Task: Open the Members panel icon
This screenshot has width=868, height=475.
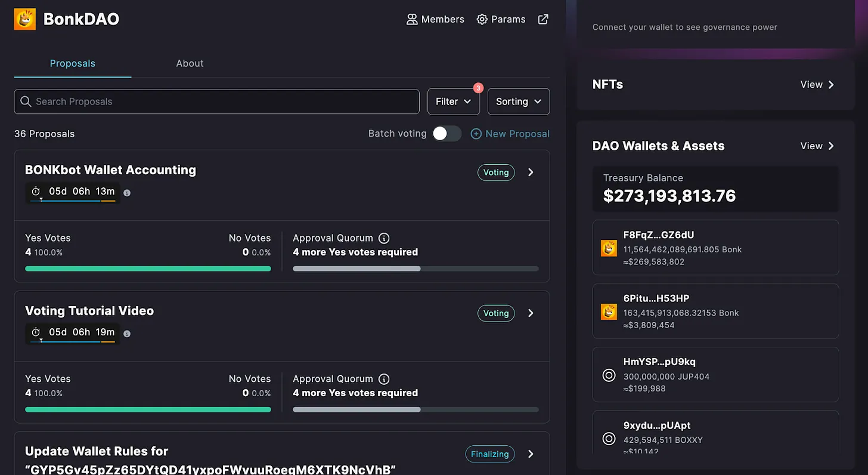Action: pos(412,19)
